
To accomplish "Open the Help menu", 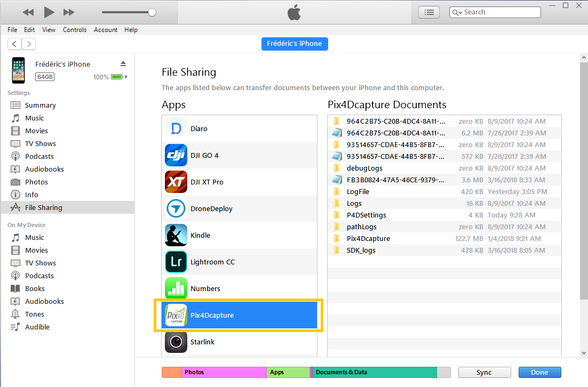I will 131,30.
